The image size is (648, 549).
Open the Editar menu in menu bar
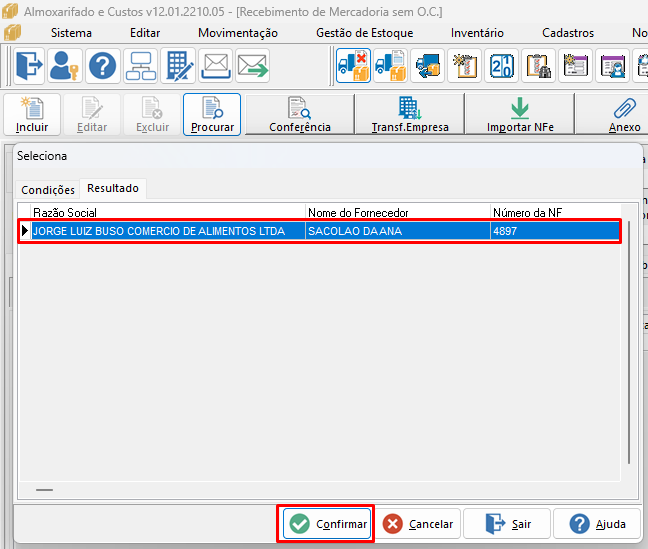click(x=145, y=33)
